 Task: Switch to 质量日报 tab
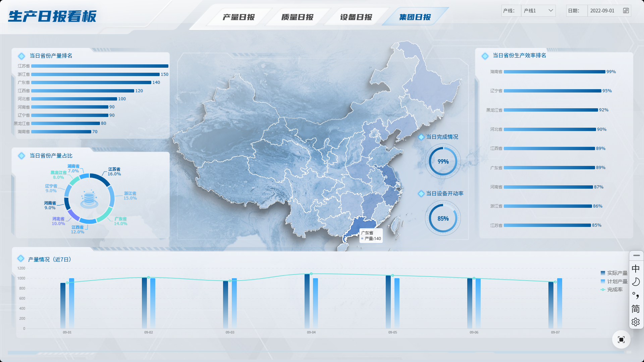(297, 17)
